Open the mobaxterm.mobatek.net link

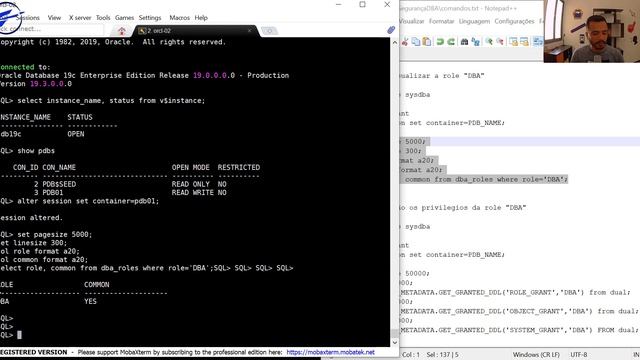330,352
